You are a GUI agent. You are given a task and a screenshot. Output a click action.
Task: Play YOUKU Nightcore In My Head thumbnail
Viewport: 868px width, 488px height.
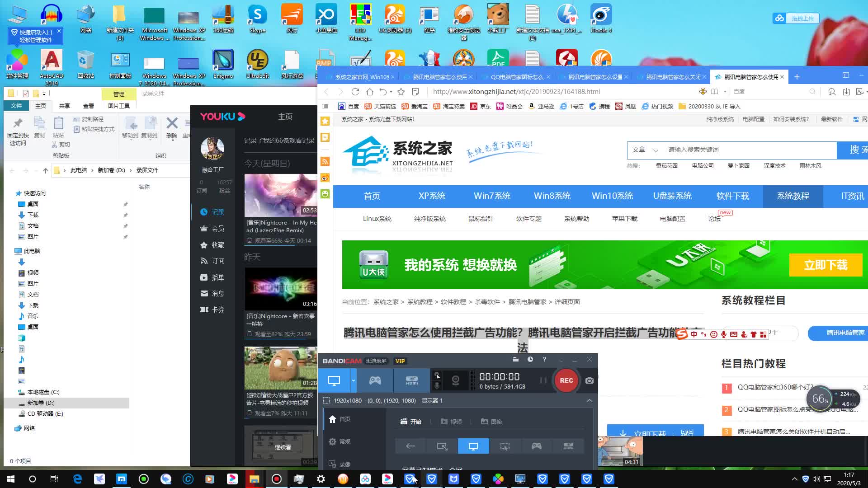point(280,195)
